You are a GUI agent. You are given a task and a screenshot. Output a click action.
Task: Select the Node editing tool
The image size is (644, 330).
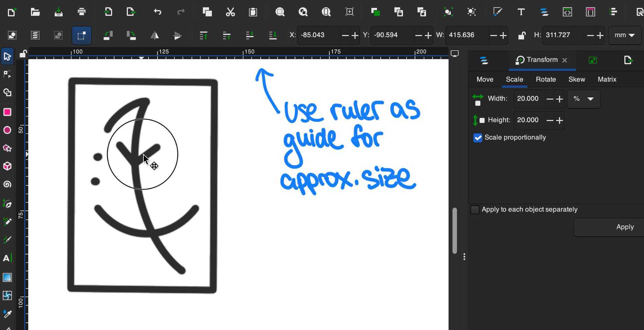7,74
